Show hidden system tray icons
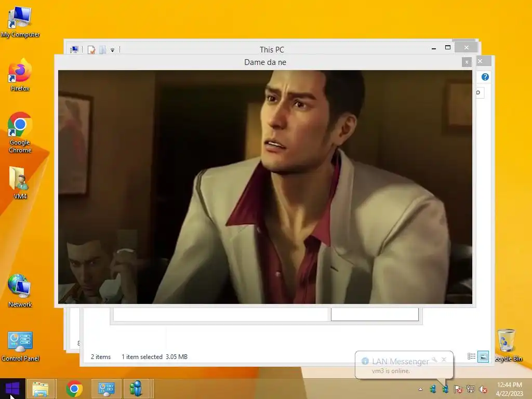 (x=420, y=389)
